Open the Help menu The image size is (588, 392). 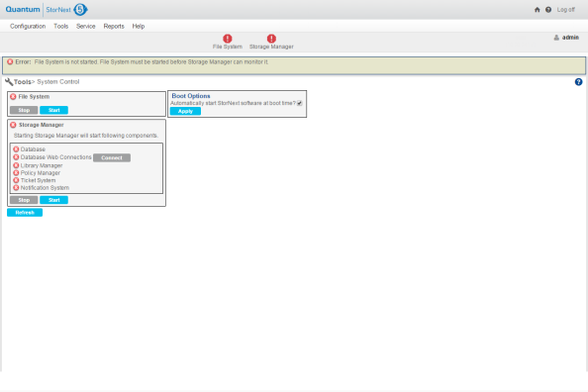pos(138,27)
